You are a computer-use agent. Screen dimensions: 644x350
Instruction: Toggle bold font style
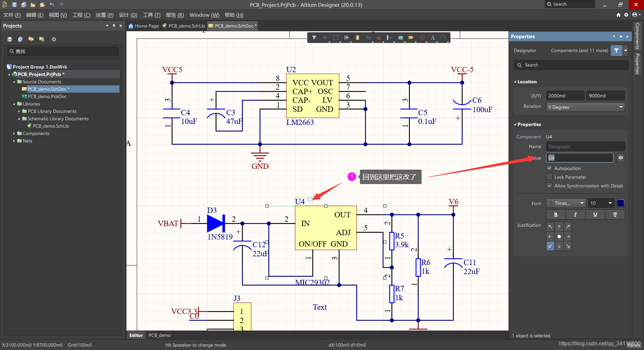pos(556,215)
